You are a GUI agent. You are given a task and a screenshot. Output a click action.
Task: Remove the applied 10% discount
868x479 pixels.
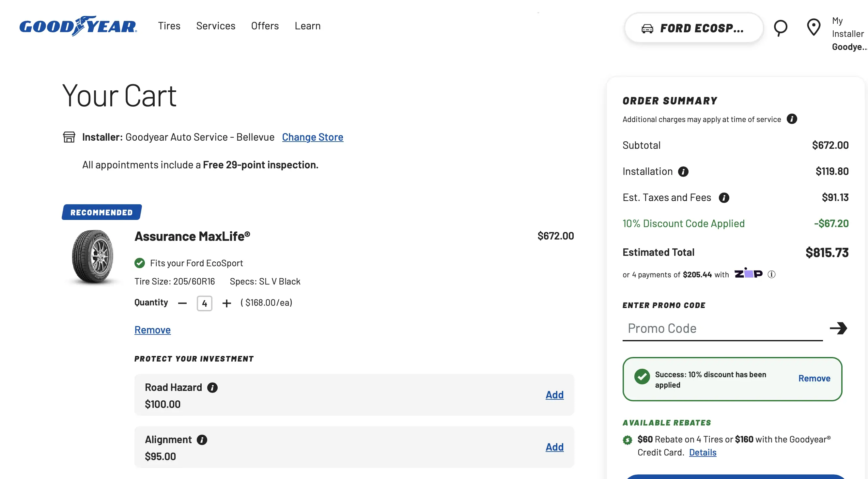tap(814, 378)
